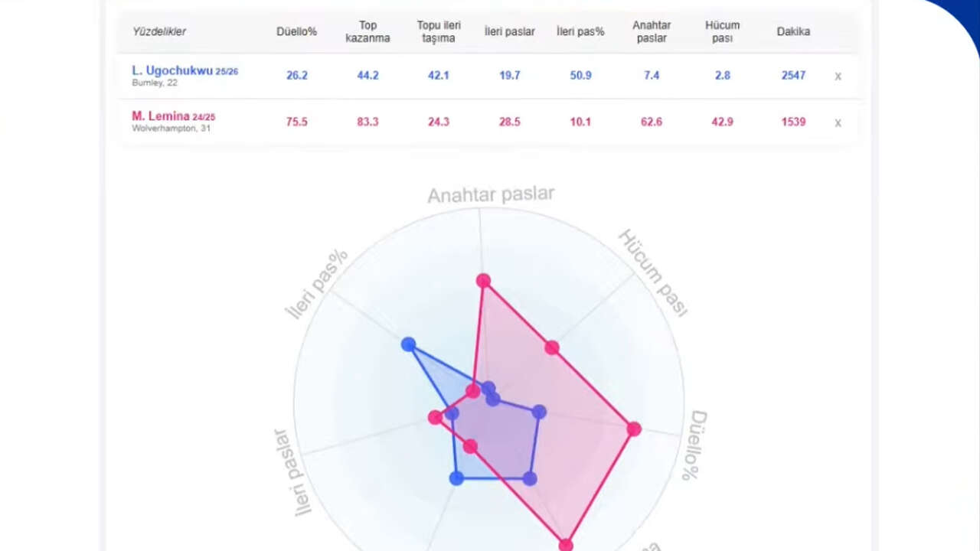
Task: Click the Ugochukwu Dakika value 2547
Action: tap(793, 75)
